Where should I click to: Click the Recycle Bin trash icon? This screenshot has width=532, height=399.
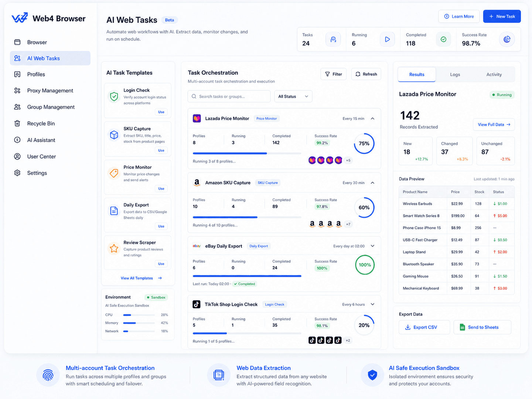(17, 123)
